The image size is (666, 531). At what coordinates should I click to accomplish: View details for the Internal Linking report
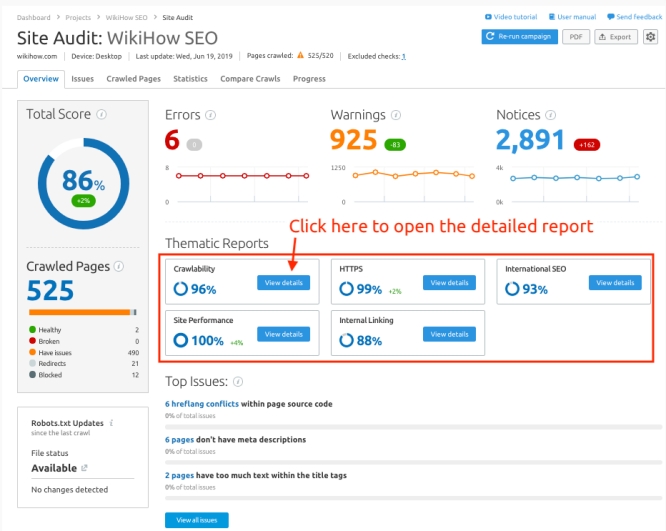click(449, 334)
